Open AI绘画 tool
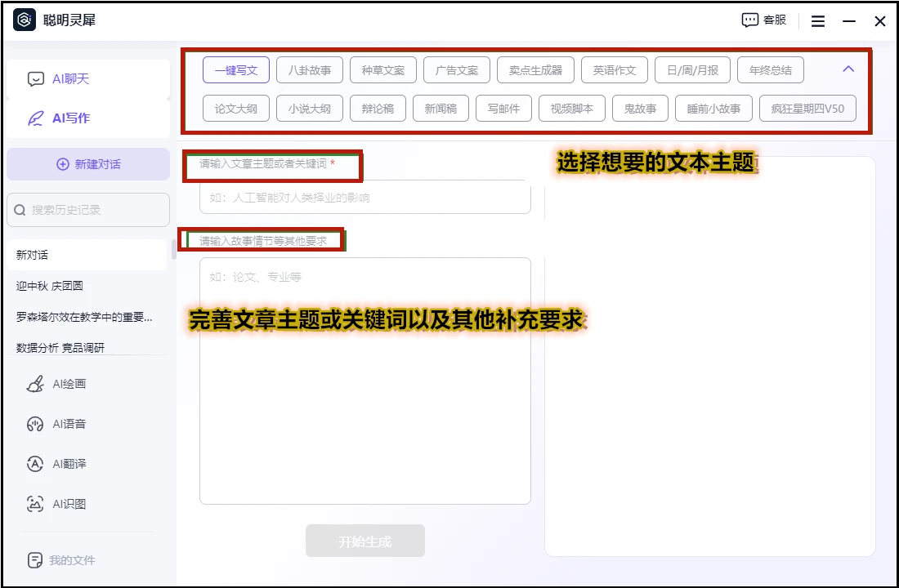This screenshot has height=588, width=899. tap(56, 384)
